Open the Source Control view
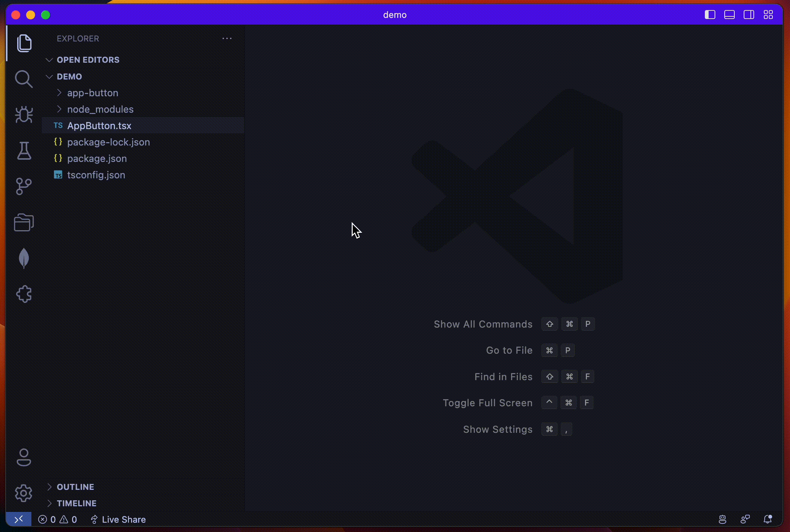 [24, 186]
